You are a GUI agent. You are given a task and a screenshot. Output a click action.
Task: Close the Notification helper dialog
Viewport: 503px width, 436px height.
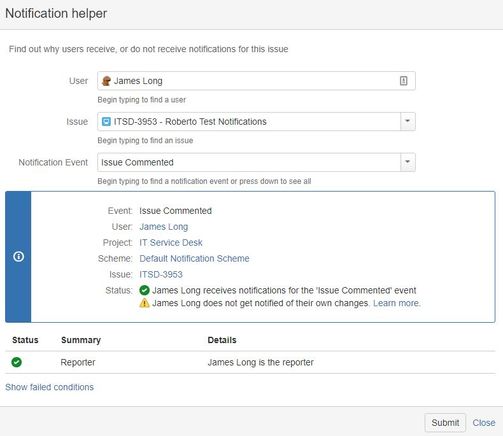(x=484, y=423)
